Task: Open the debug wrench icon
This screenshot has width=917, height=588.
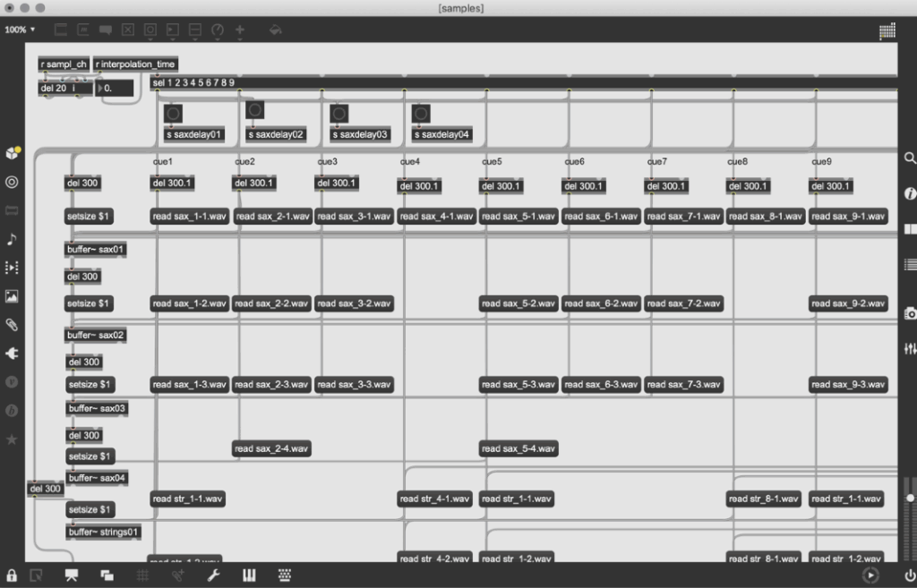Action: 213,575
